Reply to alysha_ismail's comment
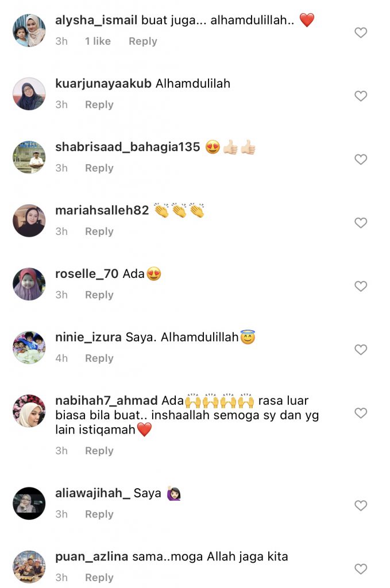The image size is (390, 588). pyautogui.click(x=143, y=41)
